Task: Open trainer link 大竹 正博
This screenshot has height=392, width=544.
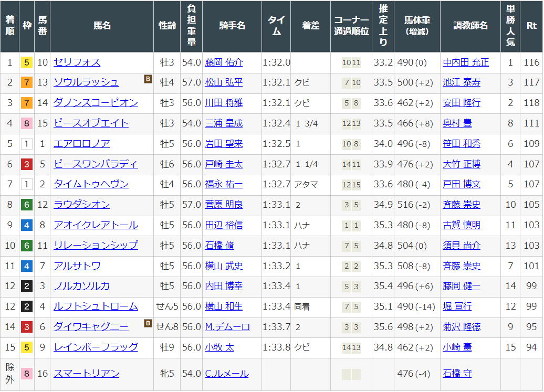Action: (x=462, y=164)
